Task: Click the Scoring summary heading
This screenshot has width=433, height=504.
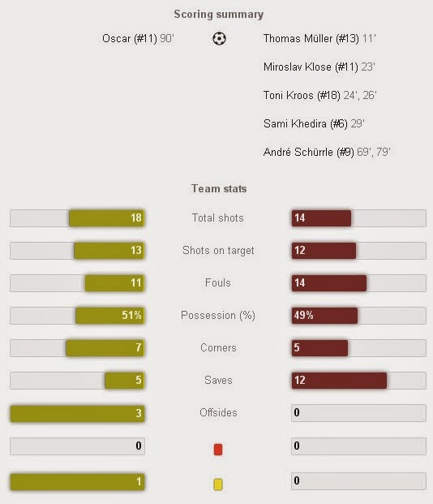Action: click(x=219, y=14)
